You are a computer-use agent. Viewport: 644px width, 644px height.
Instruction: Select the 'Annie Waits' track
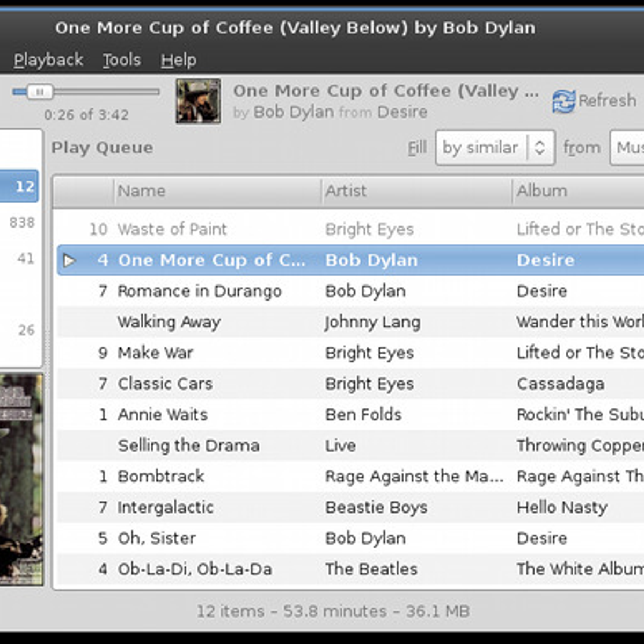click(x=350, y=415)
